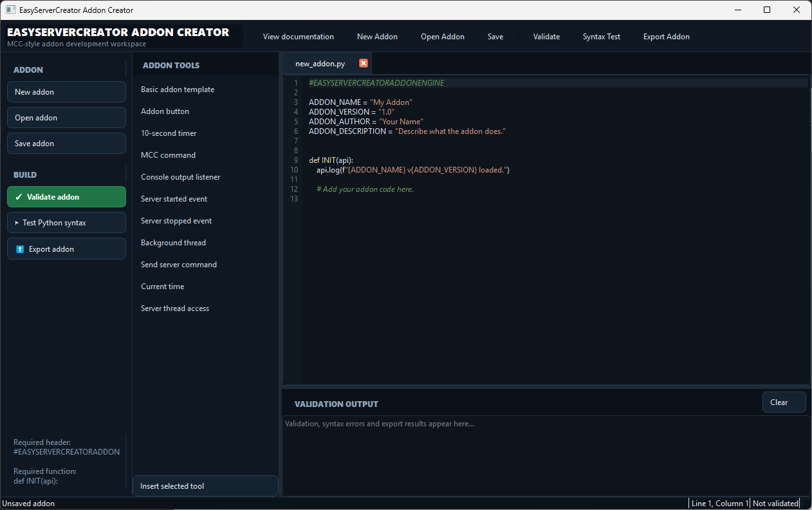Select Addon button in tools list

point(205,111)
